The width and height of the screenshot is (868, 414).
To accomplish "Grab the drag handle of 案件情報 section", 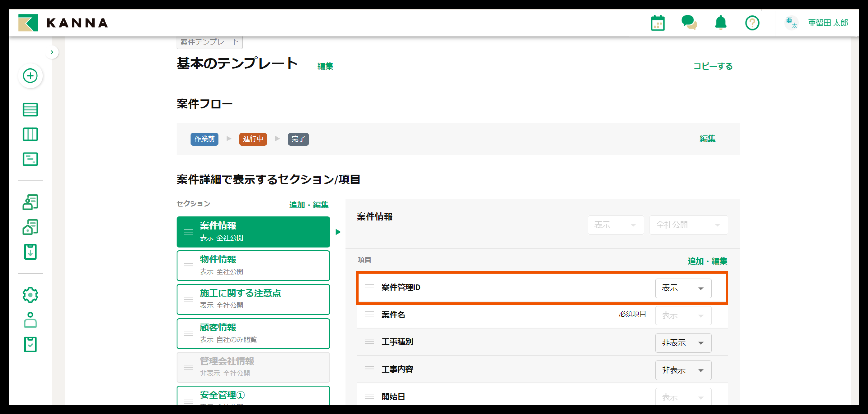I will pos(189,232).
